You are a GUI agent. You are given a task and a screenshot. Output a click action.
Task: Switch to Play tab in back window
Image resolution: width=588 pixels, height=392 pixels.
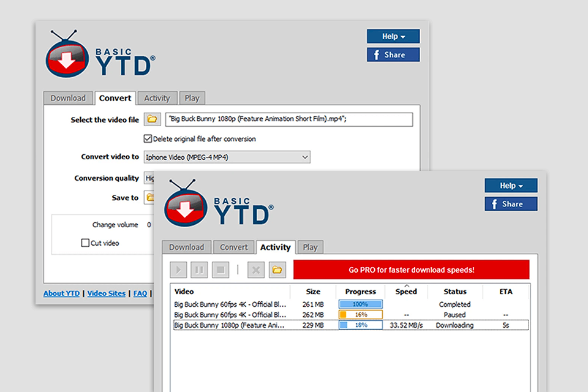192,98
